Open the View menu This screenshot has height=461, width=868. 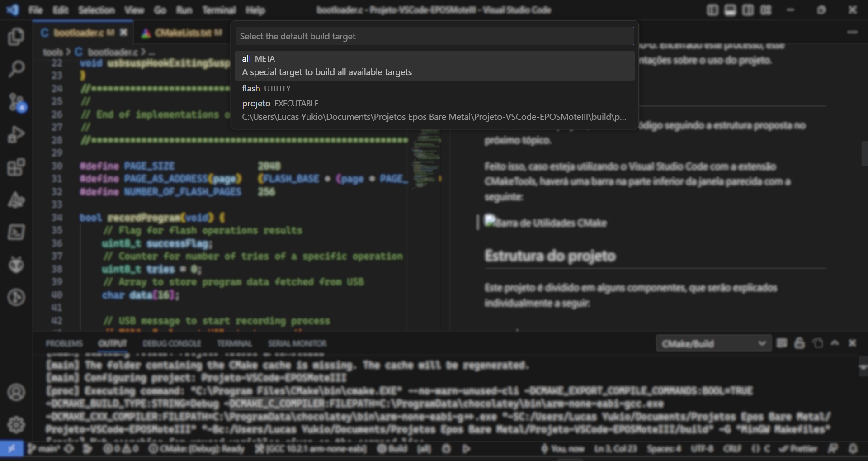click(134, 10)
